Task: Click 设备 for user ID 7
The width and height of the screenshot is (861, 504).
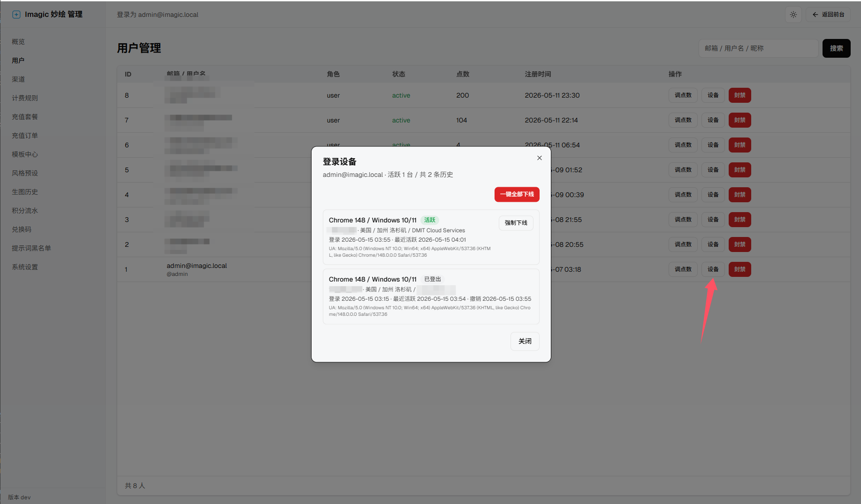Action: click(x=713, y=120)
